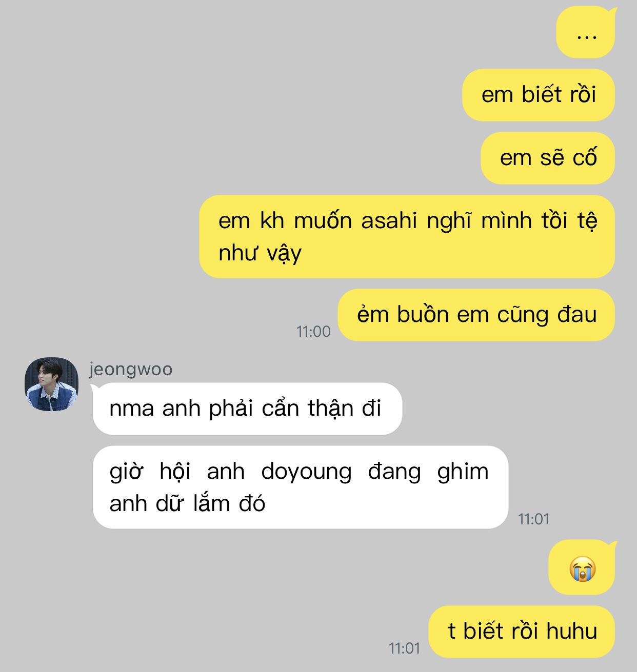
Task: Tap the '...' yellow message bubble
Action: click(586, 32)
